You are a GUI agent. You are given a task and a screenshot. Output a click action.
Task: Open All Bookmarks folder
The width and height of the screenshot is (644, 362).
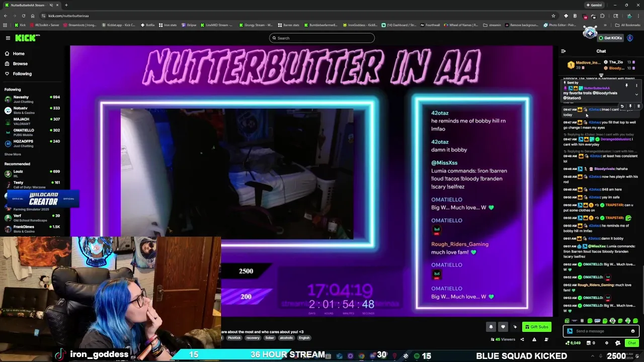[627, 25]
